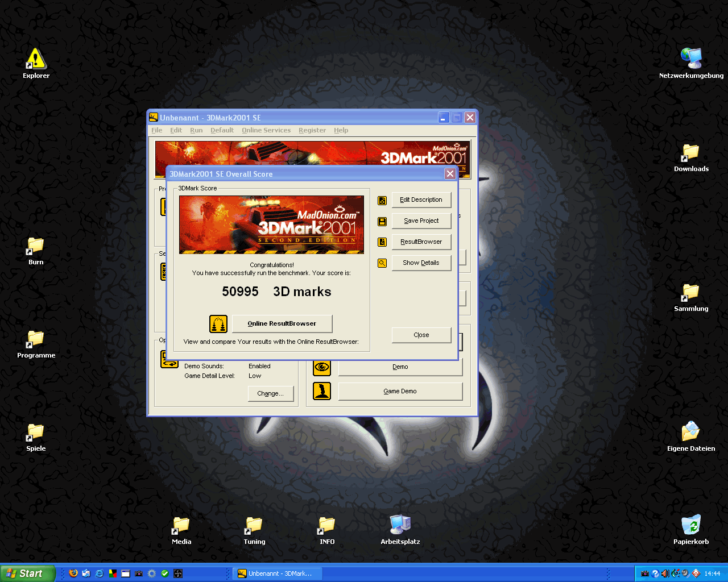Screen dimensions: 728x582
Task: Open the Edit menu
Action: 176,130
